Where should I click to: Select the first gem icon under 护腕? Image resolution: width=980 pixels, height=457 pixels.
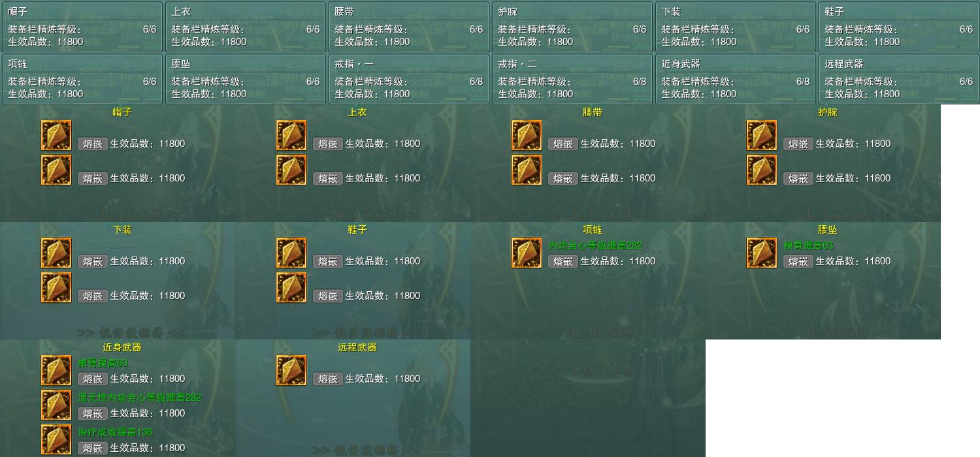point(762,136)
